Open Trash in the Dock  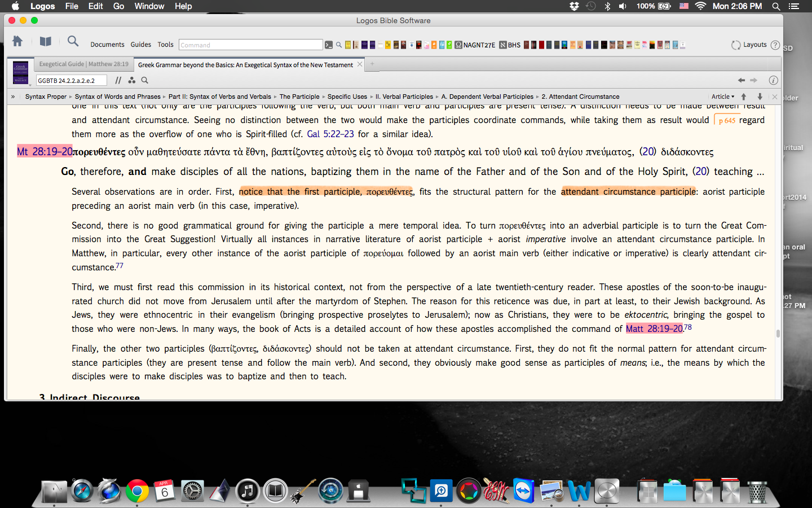tap(757, 492)
